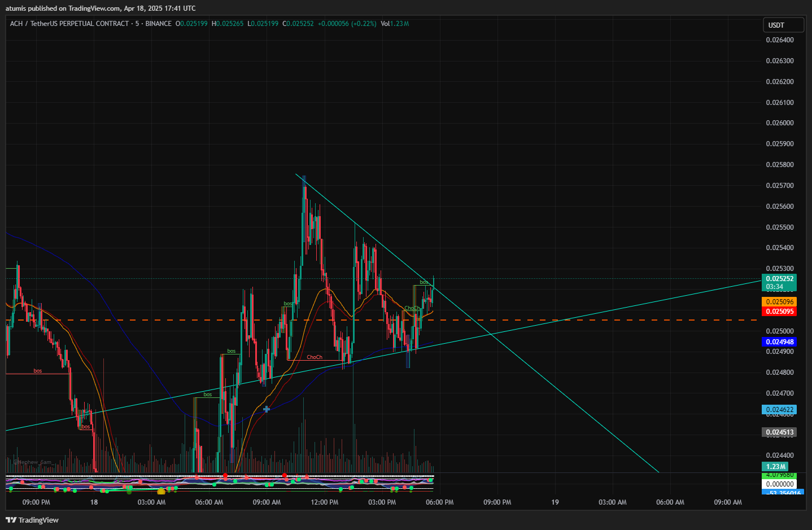Viewport: 812px width, 530px height.
Task: Click the BINANCE exchange label
Action: [x=159, y=24]
